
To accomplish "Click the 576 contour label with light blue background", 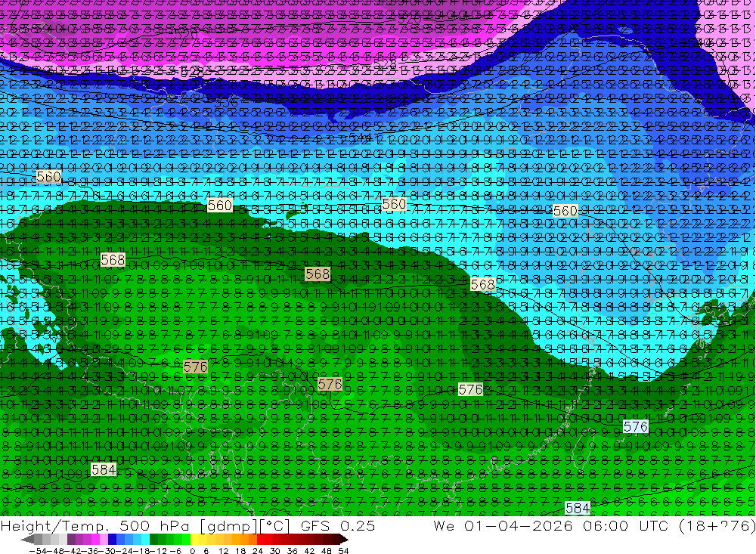I will pyautogui.click(x=636, y=427).
